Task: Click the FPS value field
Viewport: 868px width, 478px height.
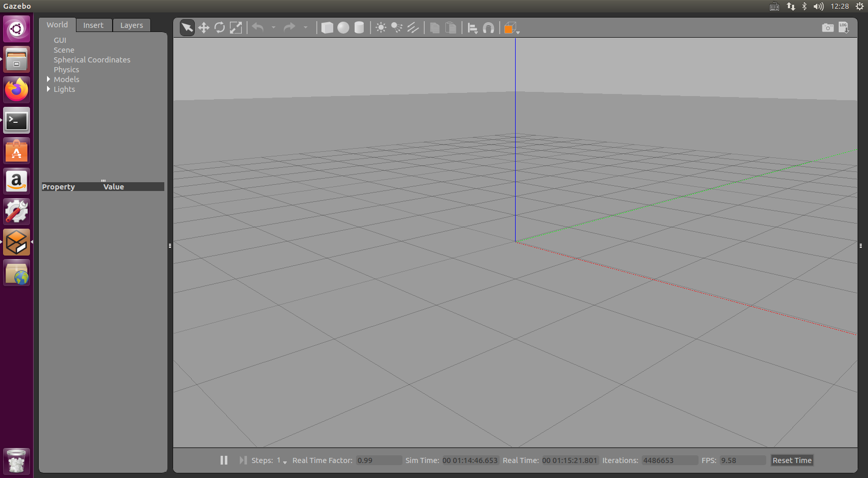Action: pos(742,460)
